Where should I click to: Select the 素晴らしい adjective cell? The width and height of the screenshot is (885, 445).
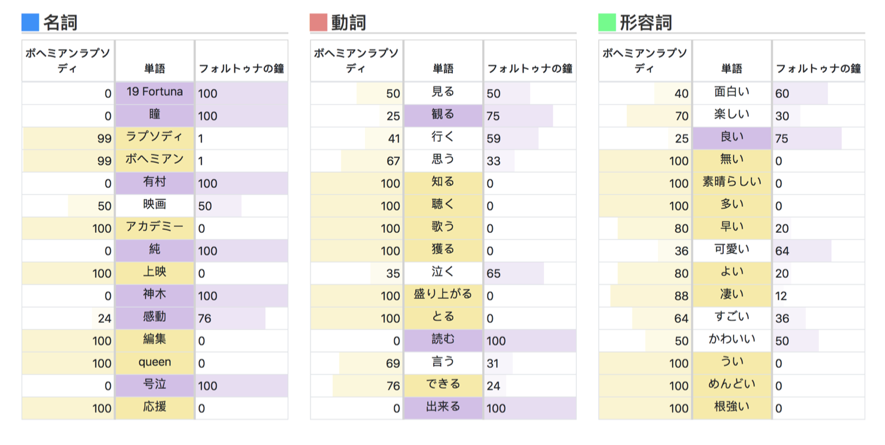[x=732, y=184]
